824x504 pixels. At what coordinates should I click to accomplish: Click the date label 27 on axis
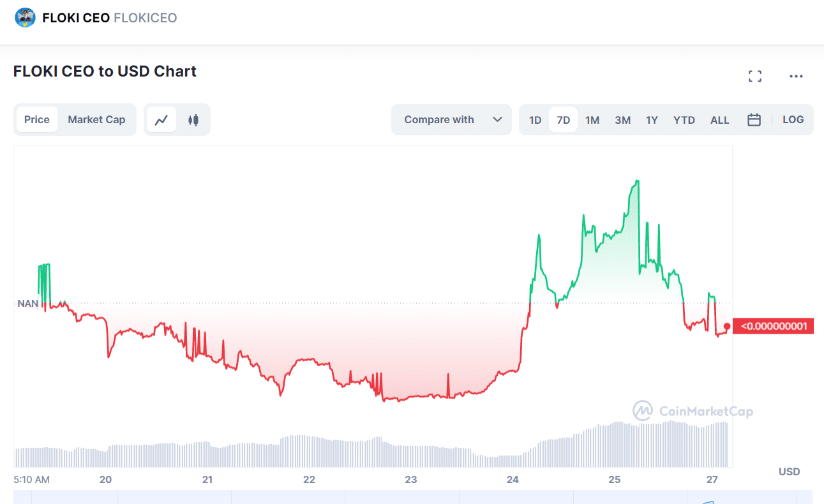(713, 479)
